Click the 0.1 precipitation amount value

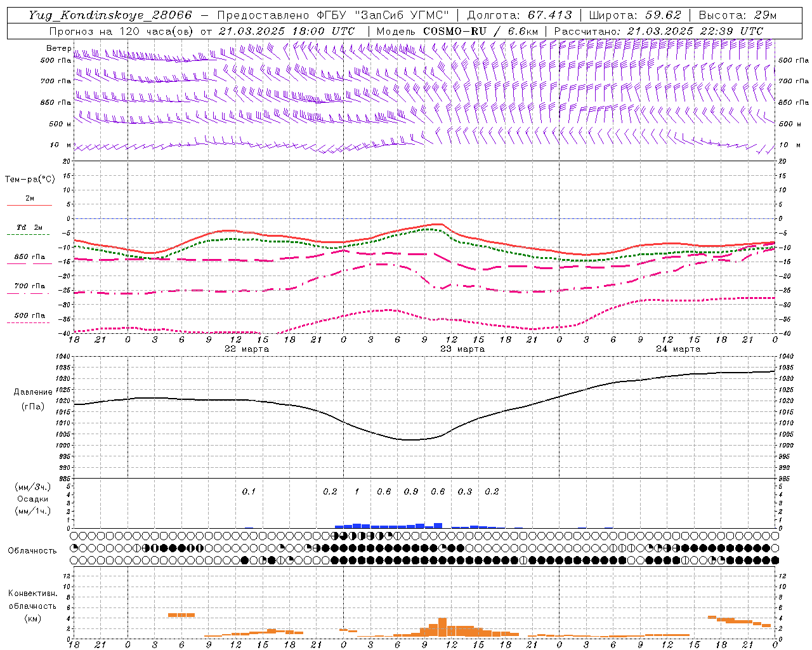coord(249,491)
